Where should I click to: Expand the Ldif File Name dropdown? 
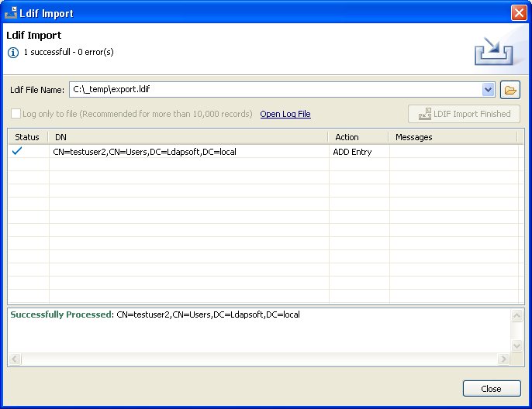488,90
